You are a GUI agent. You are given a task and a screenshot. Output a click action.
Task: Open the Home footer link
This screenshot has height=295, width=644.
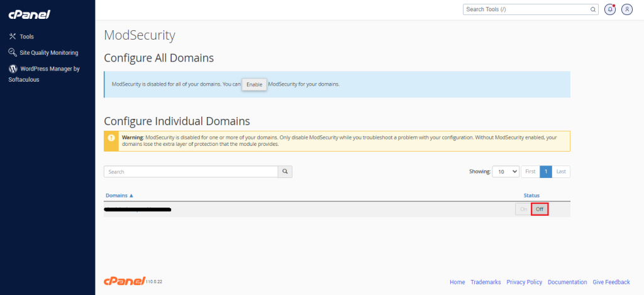coord(457,282)
